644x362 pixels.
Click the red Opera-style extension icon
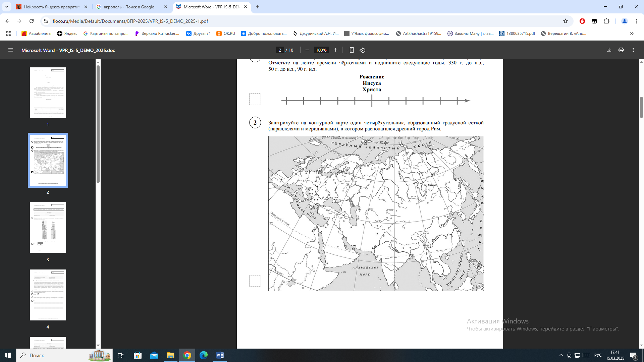pos(582,21)
